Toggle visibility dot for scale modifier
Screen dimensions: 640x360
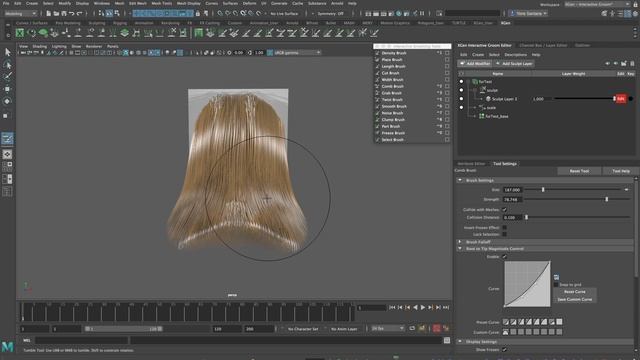pos(461,107)
